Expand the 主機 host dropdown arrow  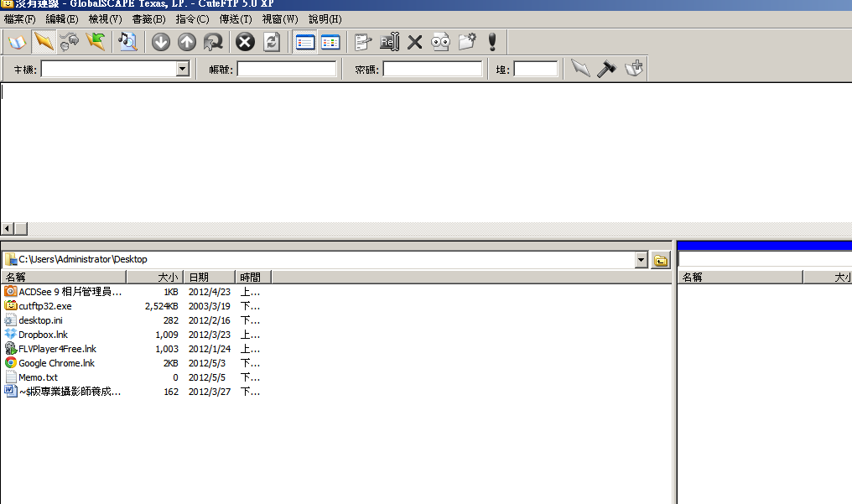coord(183,69)
